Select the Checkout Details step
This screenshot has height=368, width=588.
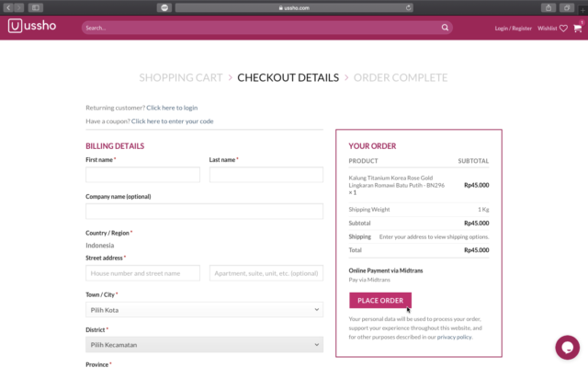[x=288, y=77]
